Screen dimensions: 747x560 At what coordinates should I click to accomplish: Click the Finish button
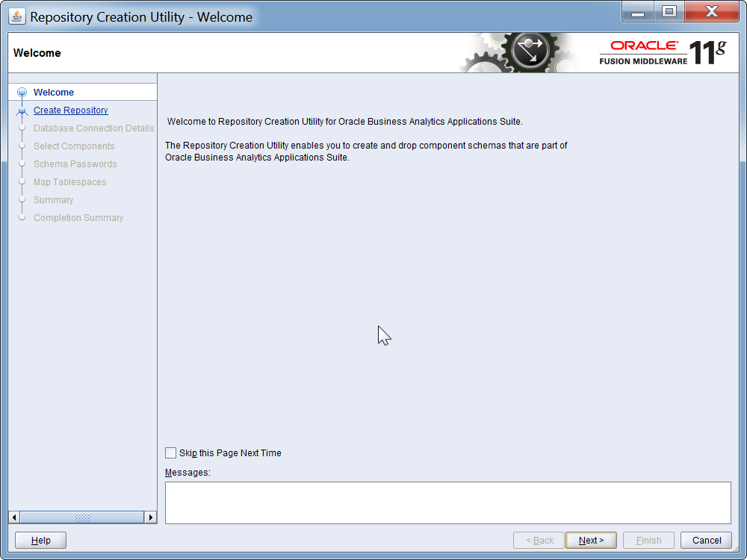pos(649,541)
